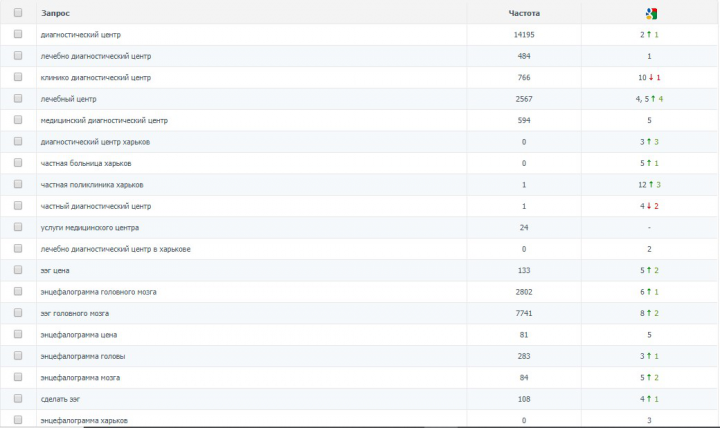Screen dimensions: 720x428
Task: Click frequency value 108
Action: (524, 399)
